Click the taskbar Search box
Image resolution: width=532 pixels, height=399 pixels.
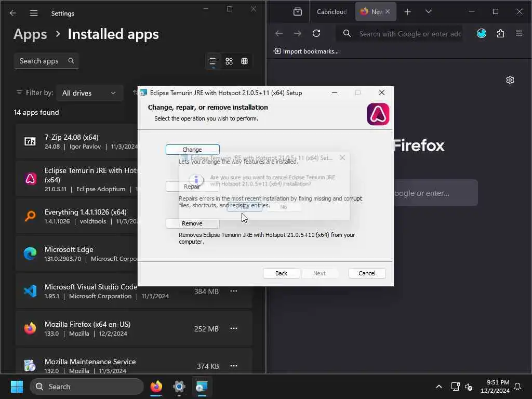[87, 387]
